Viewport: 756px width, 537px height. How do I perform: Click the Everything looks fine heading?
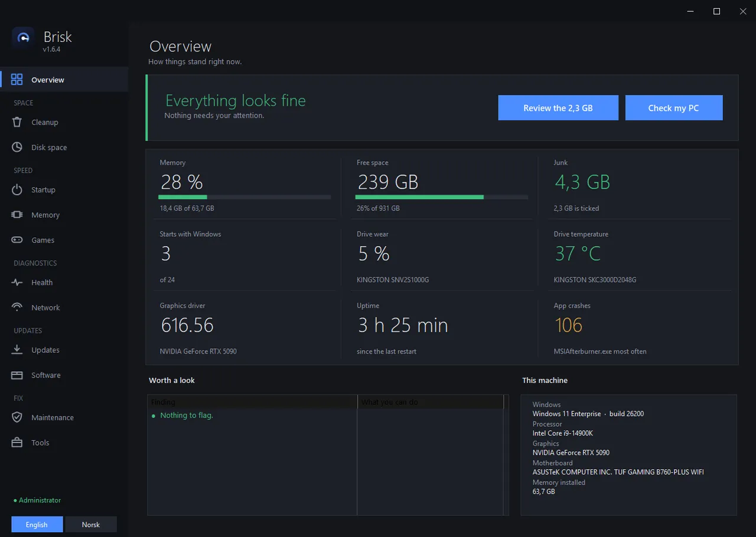(x=236, y=100)
